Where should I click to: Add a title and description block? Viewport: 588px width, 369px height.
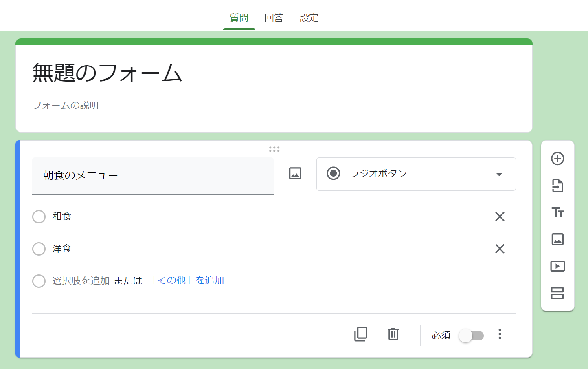coord(557,212)
